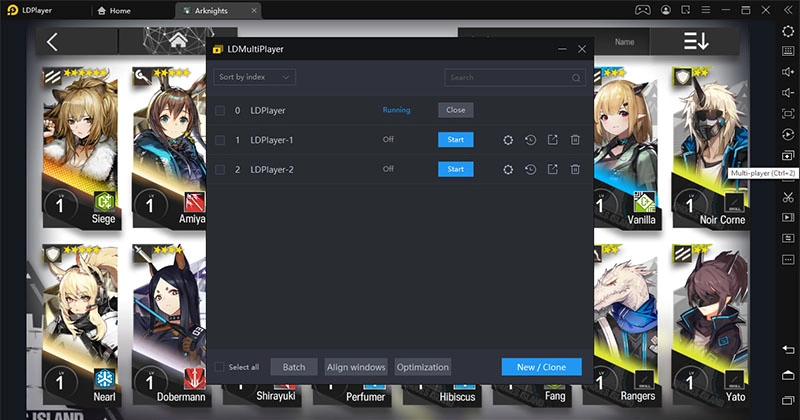Open the Multi-player icon in sidebar
This screenshot has width=800, height=420.
[x=788, y=155]
